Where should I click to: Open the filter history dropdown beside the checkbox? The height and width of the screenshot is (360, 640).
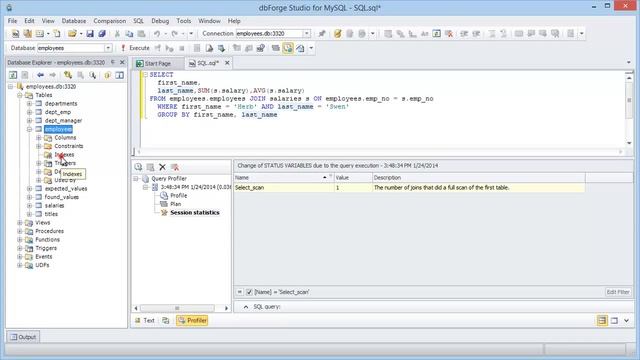coord(240,292)
